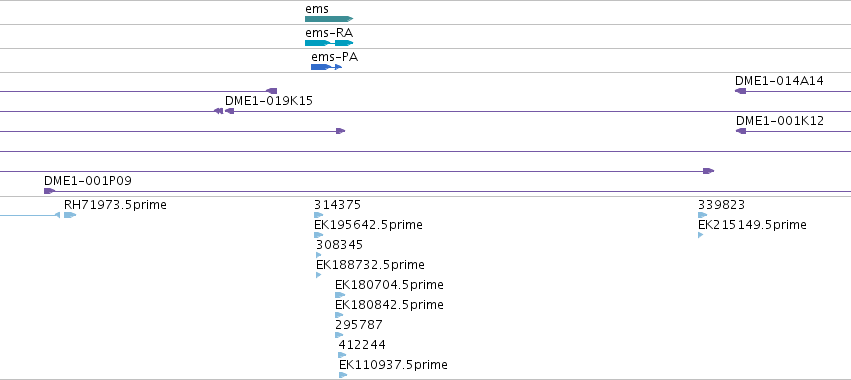Screen dimensions: 851x380
Task: Click the EK180842.5prime label
Action: point(389,305)
